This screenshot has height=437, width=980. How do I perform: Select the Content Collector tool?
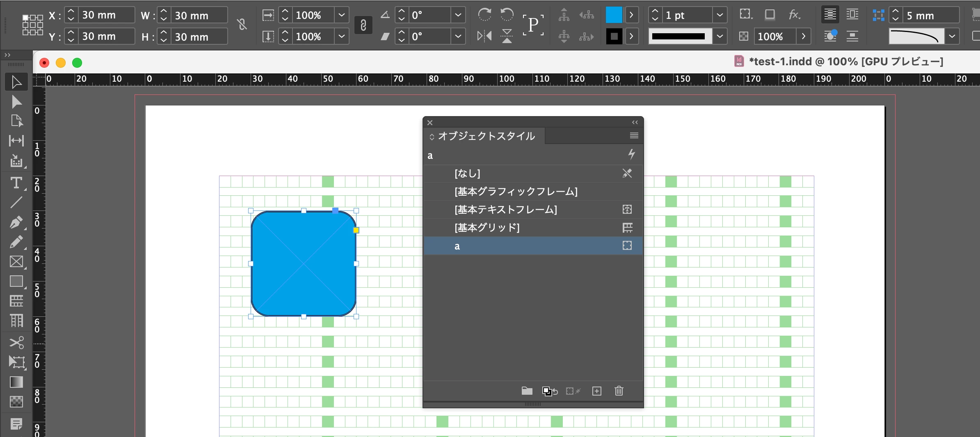pyautogui.click(x=16, y=161)
